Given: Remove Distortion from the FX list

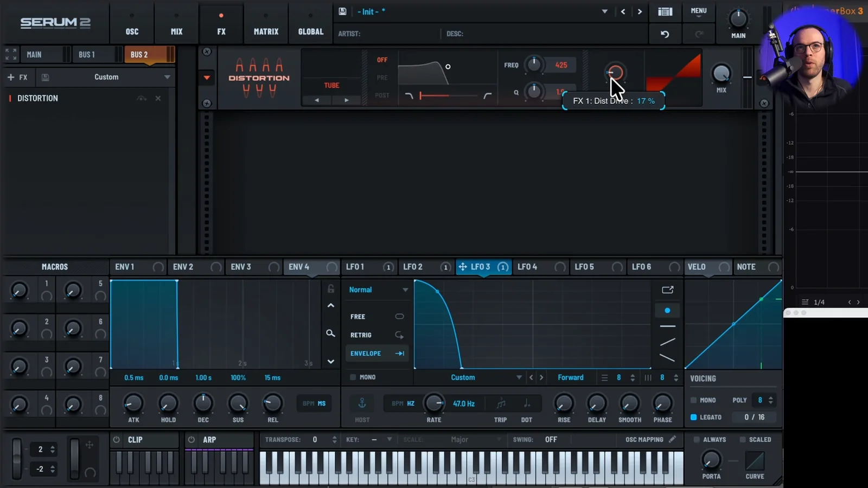Looking at the screenshot, I should tap(158, 98).
